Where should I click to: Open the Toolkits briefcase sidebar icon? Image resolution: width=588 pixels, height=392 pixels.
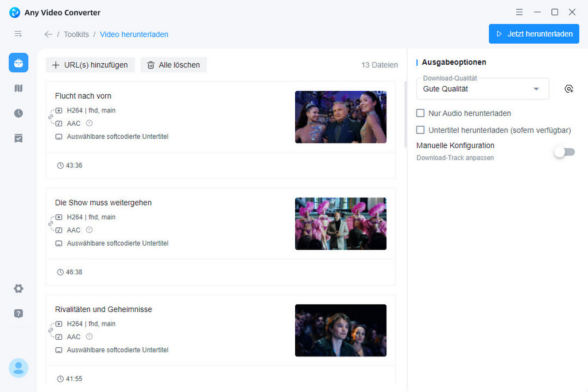click(18, 63)
